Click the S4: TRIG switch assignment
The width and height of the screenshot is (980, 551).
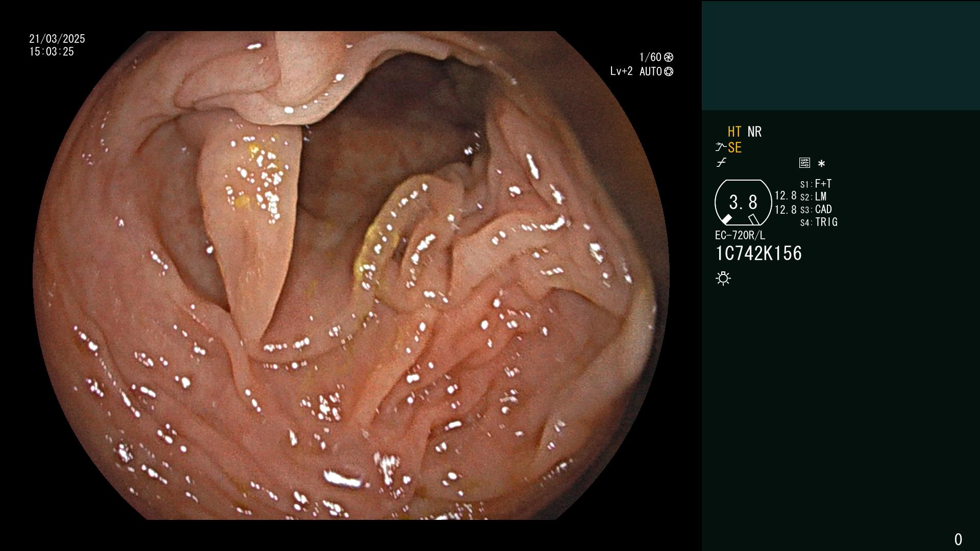(819, 222)
